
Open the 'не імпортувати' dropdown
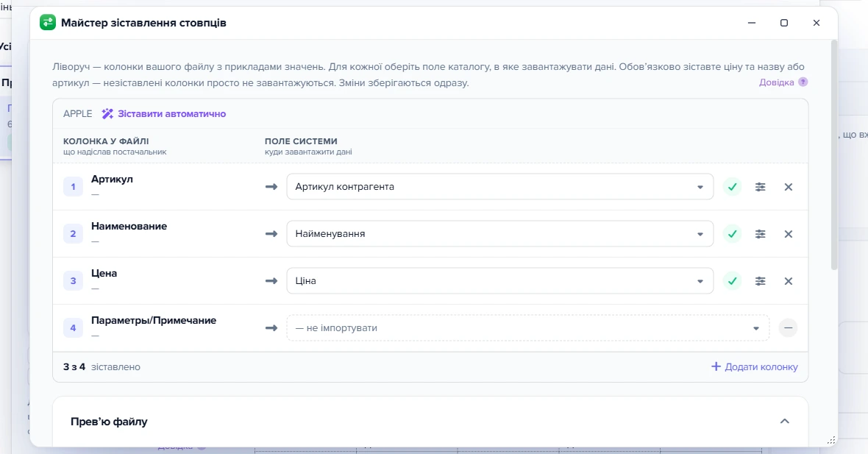527,327
